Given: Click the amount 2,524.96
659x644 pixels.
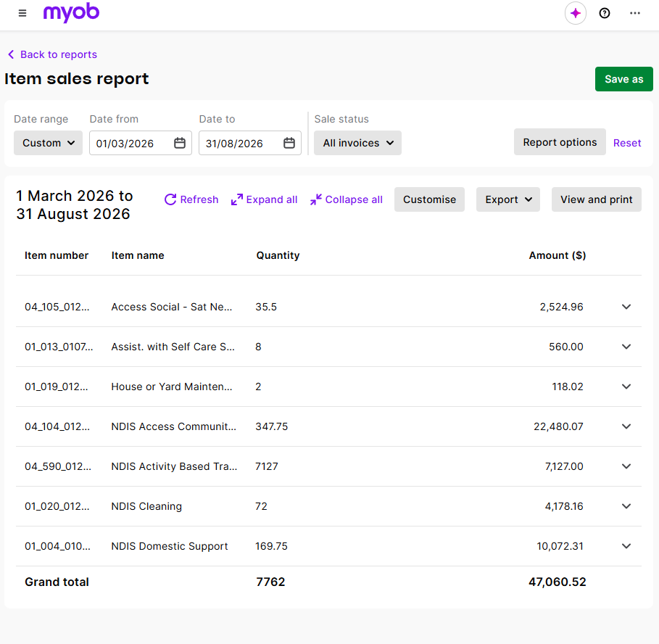Looking at the screenshot, I should (x=562, y=307).
